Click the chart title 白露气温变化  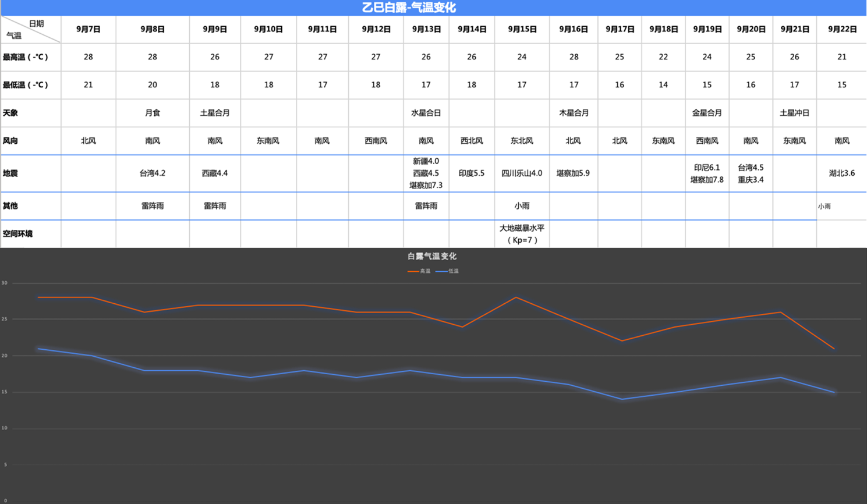pos(432,256)
